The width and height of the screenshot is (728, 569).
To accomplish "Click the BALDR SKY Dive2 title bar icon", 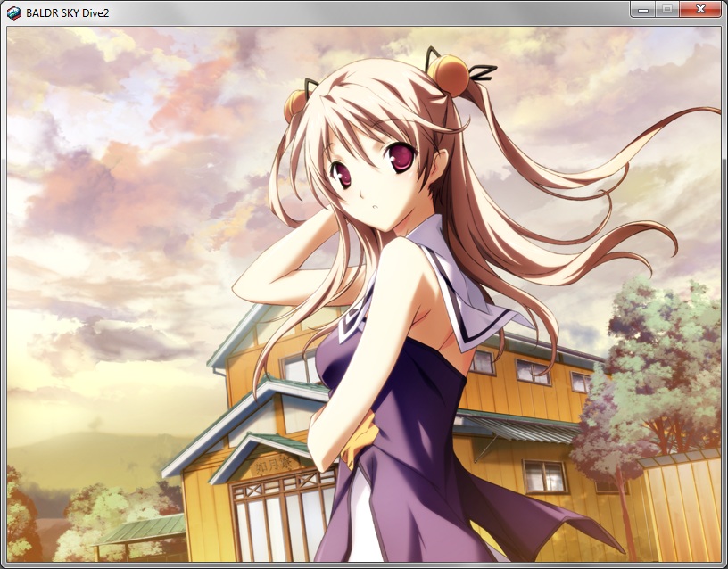I will (x=14, y=13).
